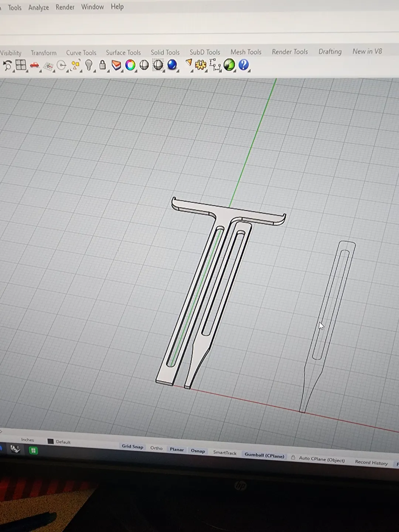Click the red car render icon
Image resolution: width=399 pixels, height=532 pixels.
(34, 65)
